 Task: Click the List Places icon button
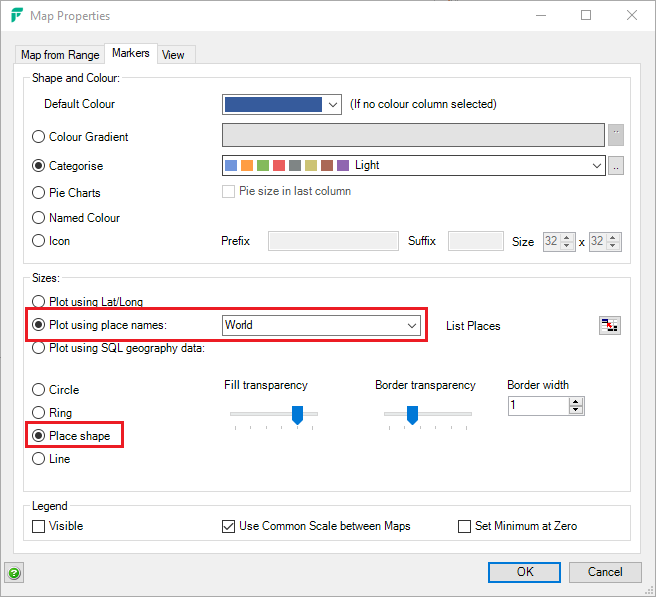610,325
